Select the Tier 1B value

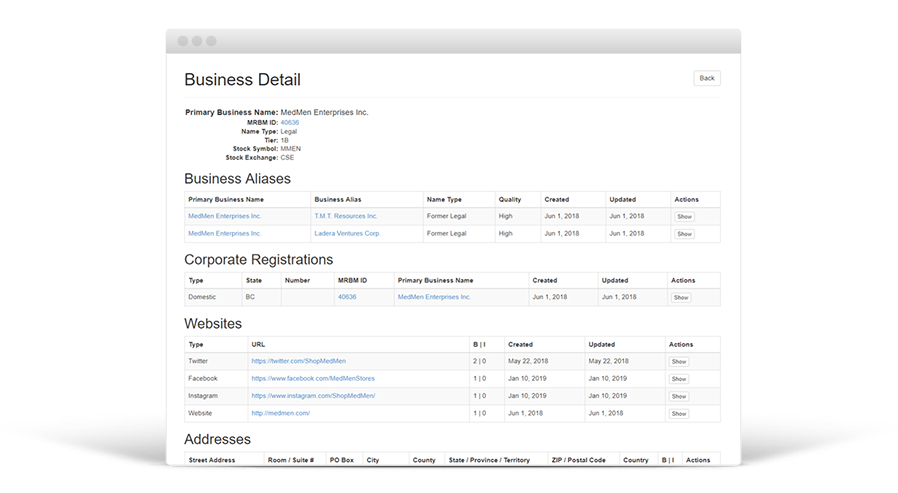click(285, 140)
